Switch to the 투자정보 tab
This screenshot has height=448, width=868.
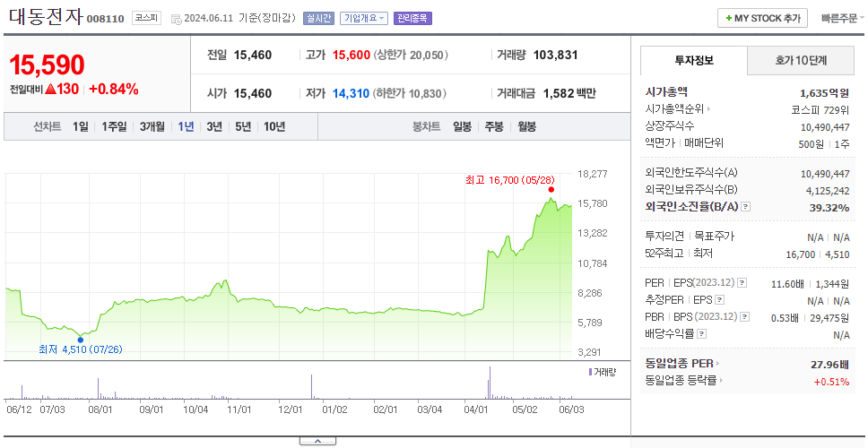coord(694,60)
